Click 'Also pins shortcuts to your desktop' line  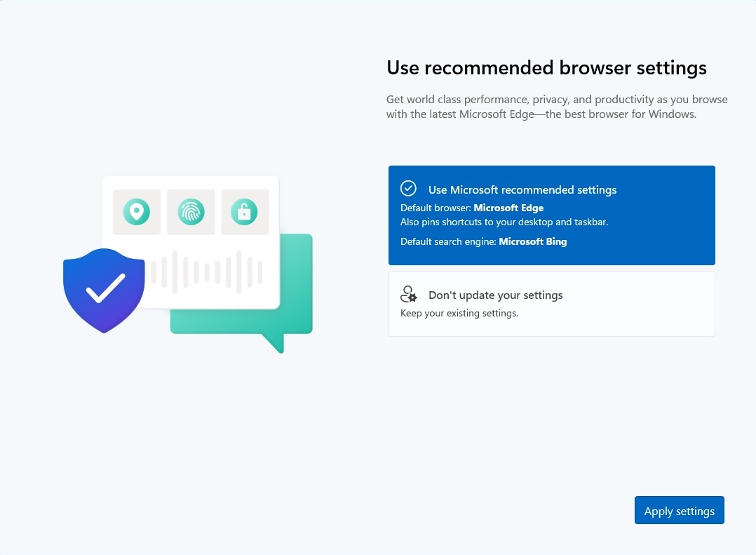504,222
